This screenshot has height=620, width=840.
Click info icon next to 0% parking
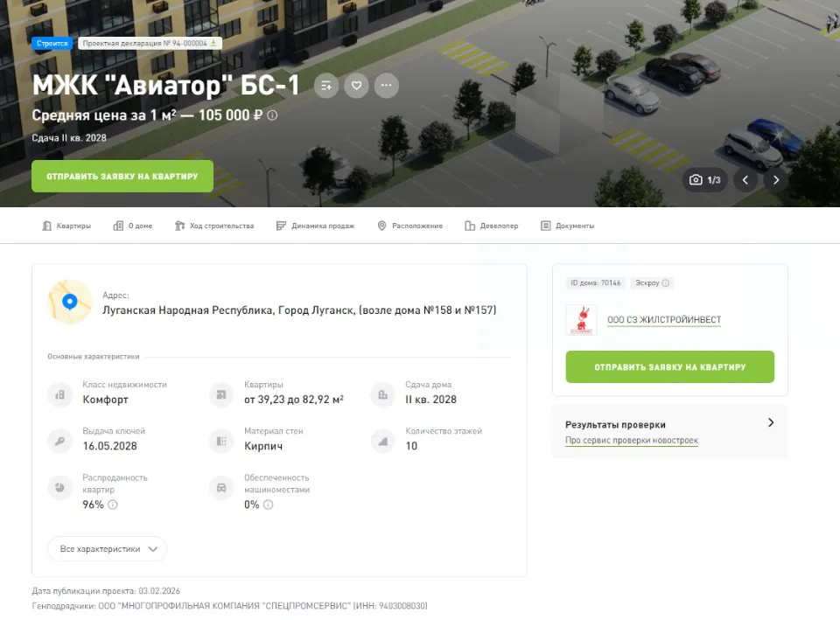[269, 505]
